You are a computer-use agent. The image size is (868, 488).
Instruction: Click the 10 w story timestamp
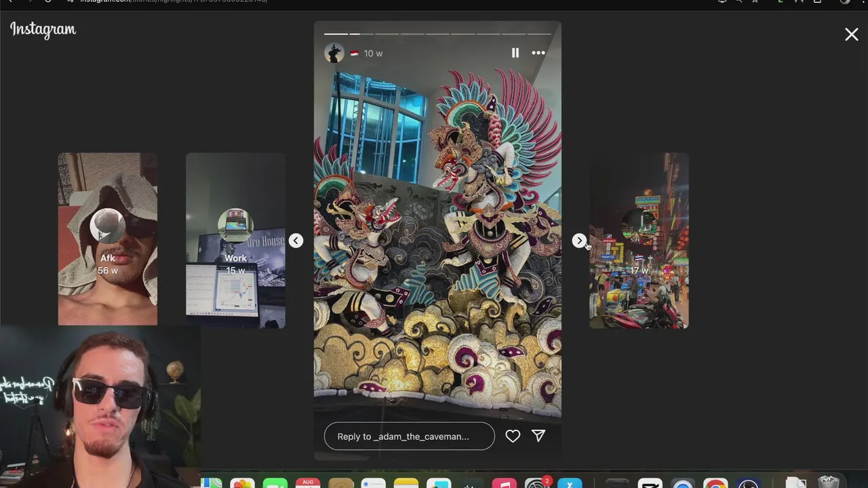coord(373,54)
